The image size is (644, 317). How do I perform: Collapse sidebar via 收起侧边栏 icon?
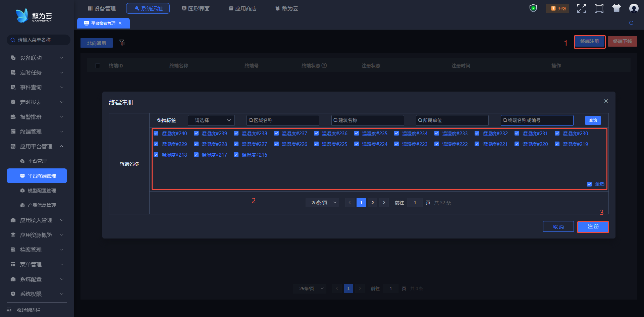[x=9, y=310]
